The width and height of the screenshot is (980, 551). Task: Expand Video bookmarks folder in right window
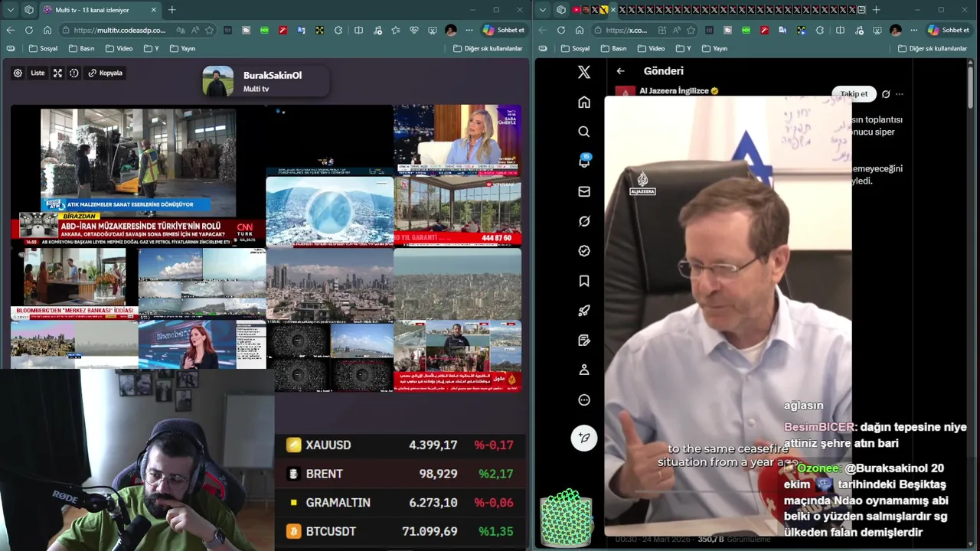tap(652, 48)
